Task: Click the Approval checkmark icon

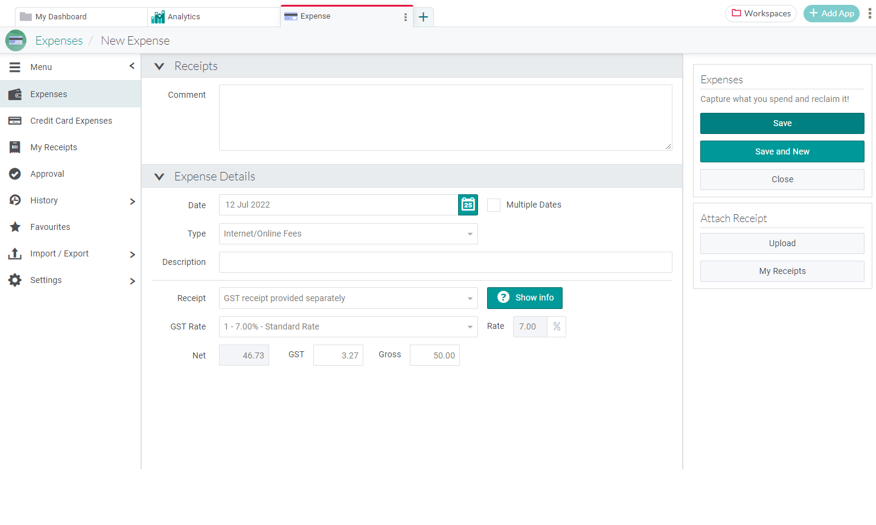Action: pos(15,174)
